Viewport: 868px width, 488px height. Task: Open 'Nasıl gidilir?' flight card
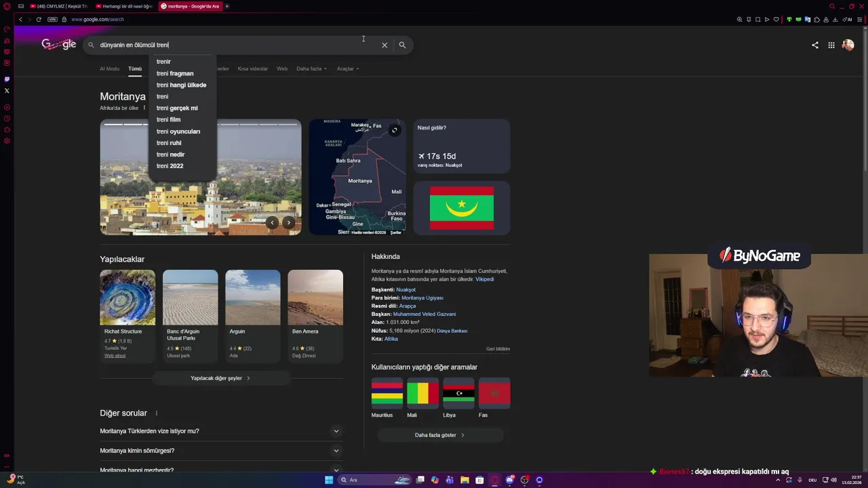pyautogui.click(x=462, y=146)
